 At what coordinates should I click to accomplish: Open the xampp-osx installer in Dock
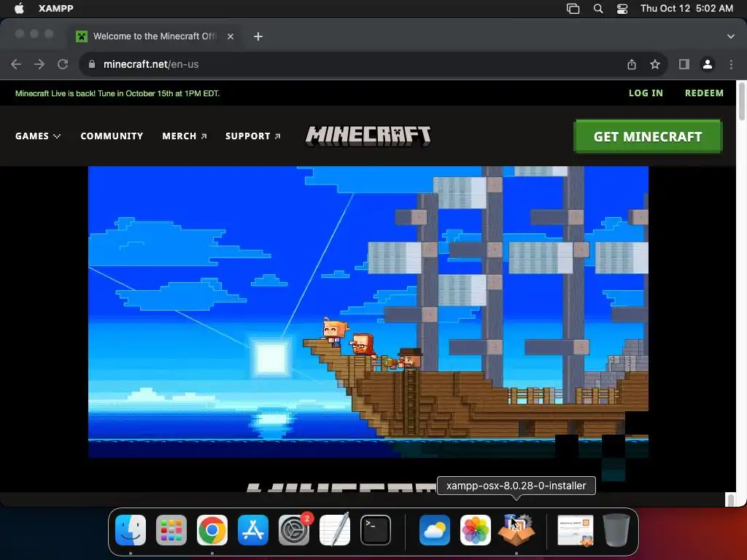[x=516, y=530]
